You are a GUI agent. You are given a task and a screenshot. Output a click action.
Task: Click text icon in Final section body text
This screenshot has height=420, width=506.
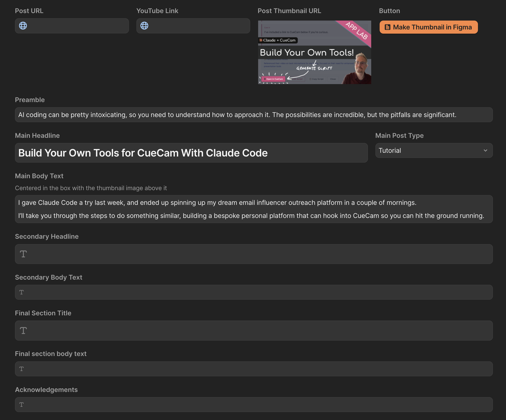[21, 369]
